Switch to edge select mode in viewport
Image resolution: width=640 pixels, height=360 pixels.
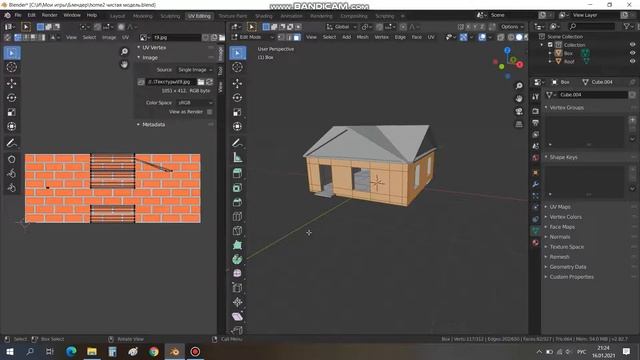(x=289, y=37)
